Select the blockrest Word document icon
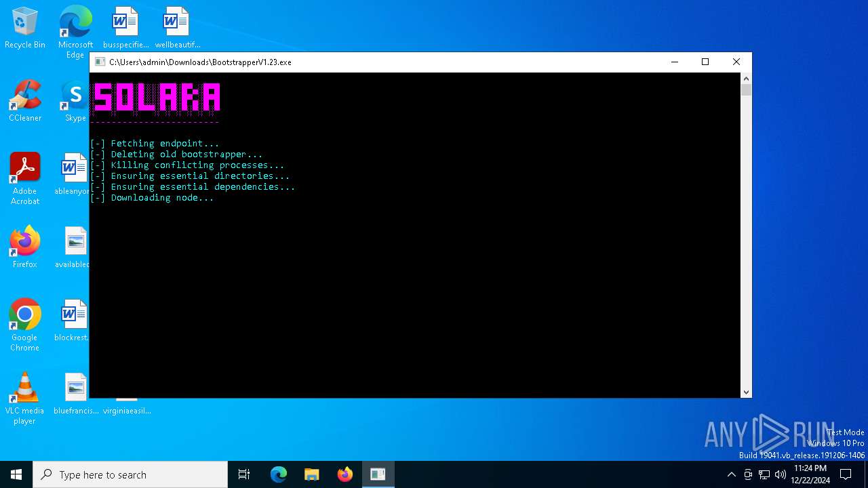Image resolution: width=868 pixels, height=488 pixels. click(73, 321)
